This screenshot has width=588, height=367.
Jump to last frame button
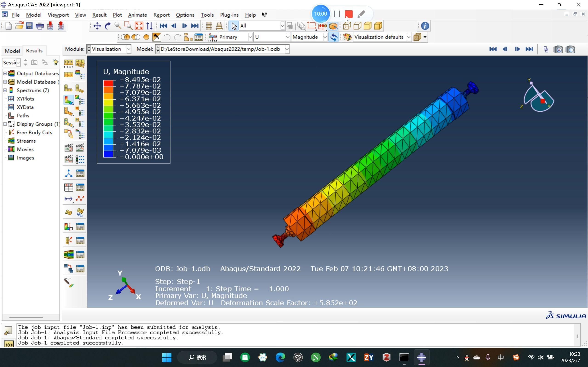click(529, 49)
